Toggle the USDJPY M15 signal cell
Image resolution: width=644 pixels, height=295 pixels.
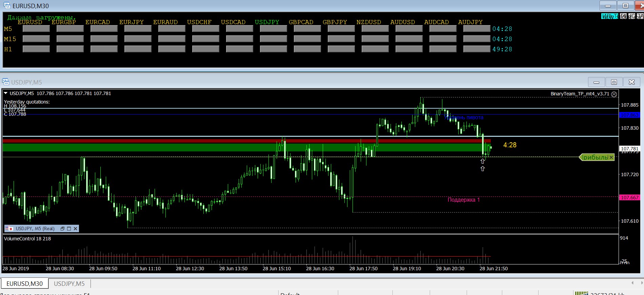[273, 39]
